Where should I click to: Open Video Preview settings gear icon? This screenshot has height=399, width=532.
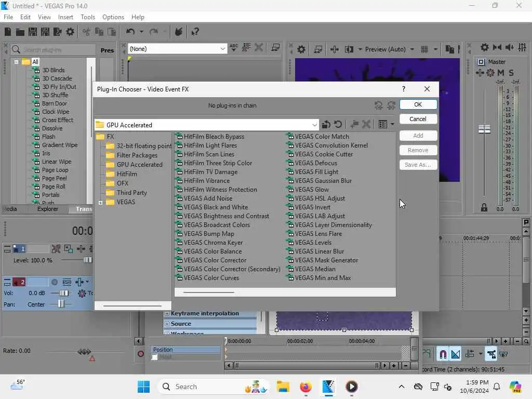click(x=301, y=49)
